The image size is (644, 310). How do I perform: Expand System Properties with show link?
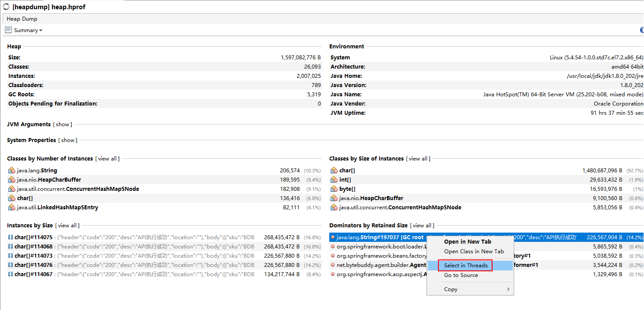pyautogui.click(x=68, y=140)
